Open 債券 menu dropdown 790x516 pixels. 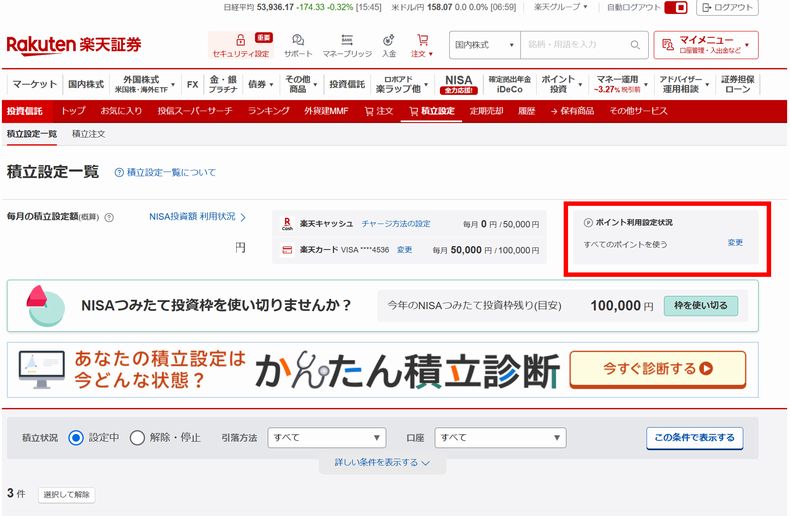coord(260,84)
